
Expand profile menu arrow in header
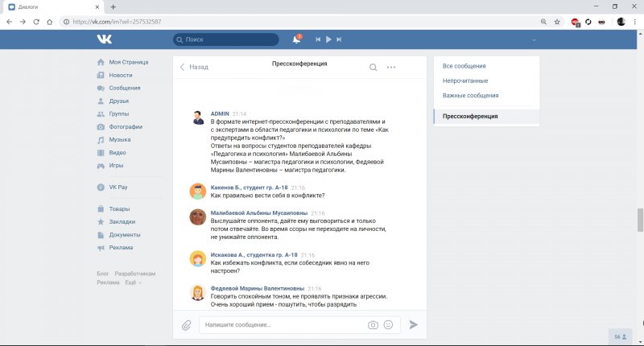(x=533, y=39)
